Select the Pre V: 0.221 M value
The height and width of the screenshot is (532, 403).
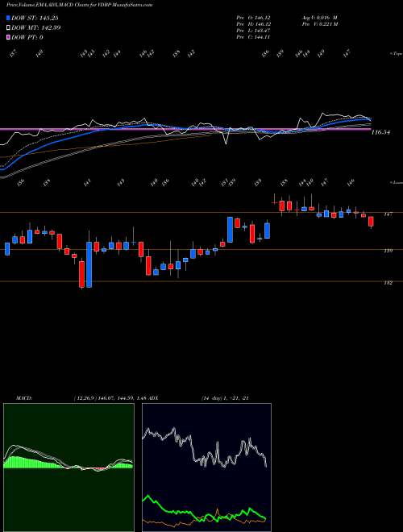[x=319, y=24]
